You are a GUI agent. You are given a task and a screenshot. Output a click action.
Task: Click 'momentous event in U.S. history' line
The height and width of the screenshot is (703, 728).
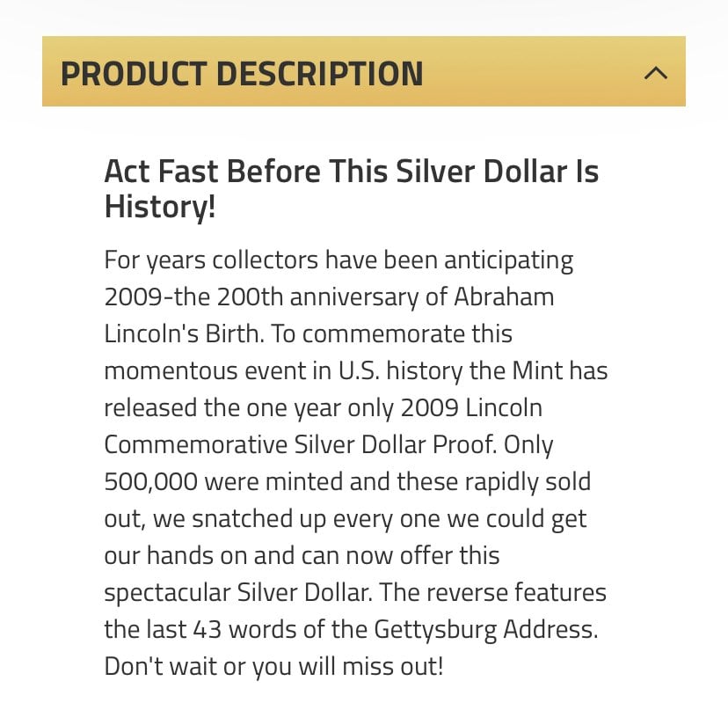[283, 371]
